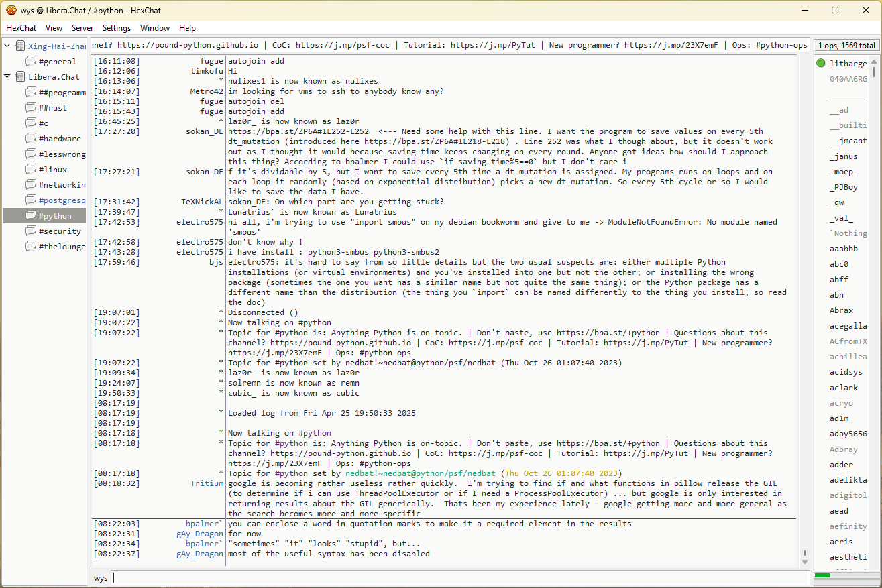Click the green status dot beside litharge
Image resolution: width=882 pixels, height=588 pixels.
[821, 64]
